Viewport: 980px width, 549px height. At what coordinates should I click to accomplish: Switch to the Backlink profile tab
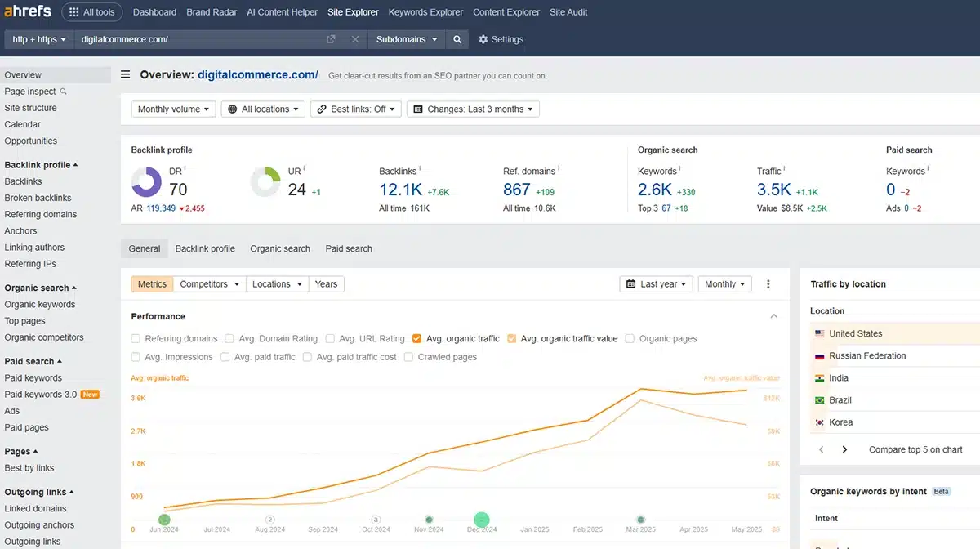205,248
